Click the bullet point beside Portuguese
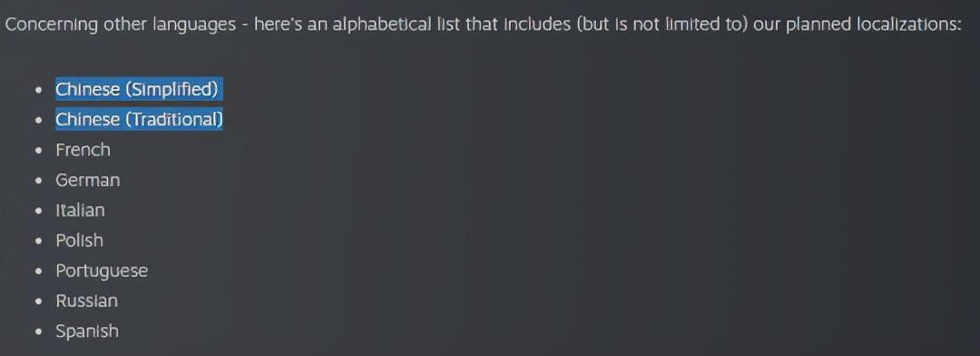The width and height of the screenshot is (980, 356). click(39, 272)
